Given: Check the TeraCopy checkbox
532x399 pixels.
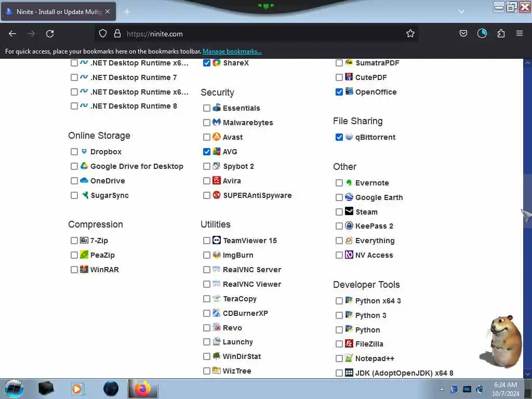Looking at the screenshot, I should 207,299.
